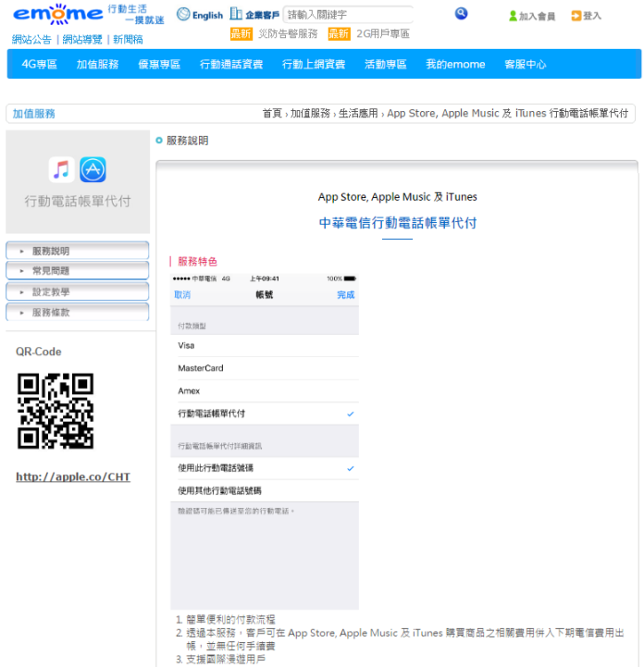Select the 常見問題 sidebar button
The image size is (644, 667).
[x=78, y=270]
